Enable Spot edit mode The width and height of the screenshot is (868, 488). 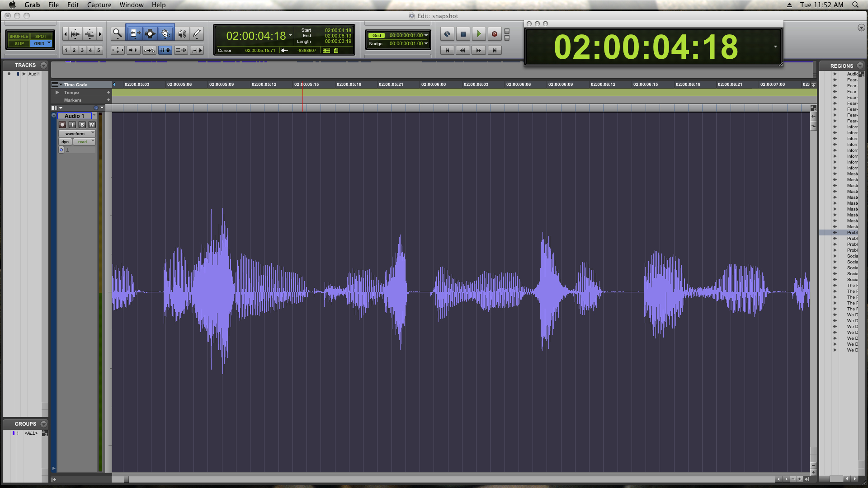pos(41,36)
